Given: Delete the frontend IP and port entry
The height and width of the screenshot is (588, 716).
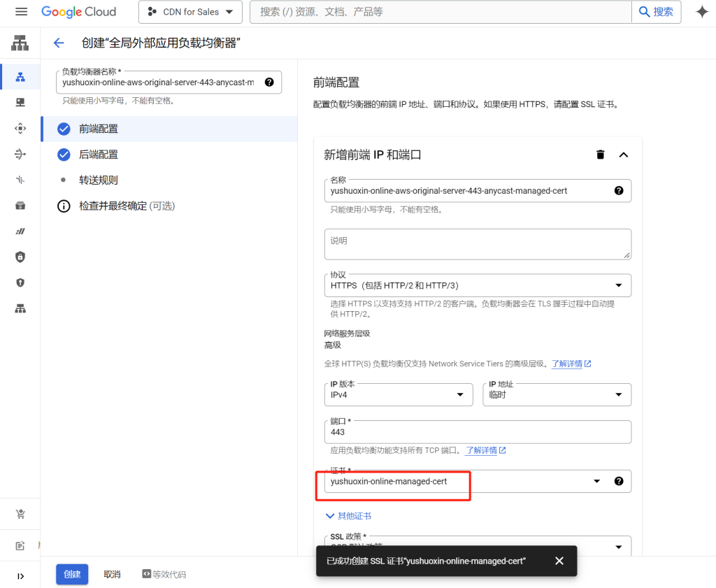Looking at the screenshot, I should [x=600, y=155].
